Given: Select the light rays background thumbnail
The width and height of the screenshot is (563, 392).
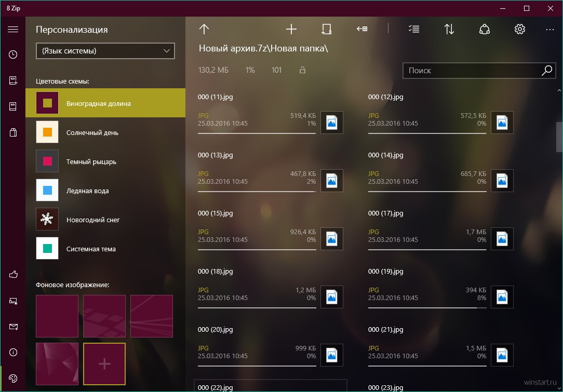Looking at the screenshot, I should [152, 316].
